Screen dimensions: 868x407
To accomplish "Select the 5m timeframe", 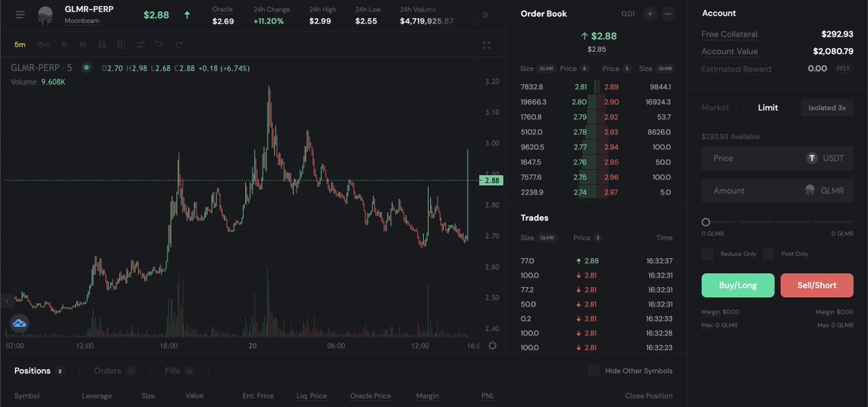I will tap(20, 45).
